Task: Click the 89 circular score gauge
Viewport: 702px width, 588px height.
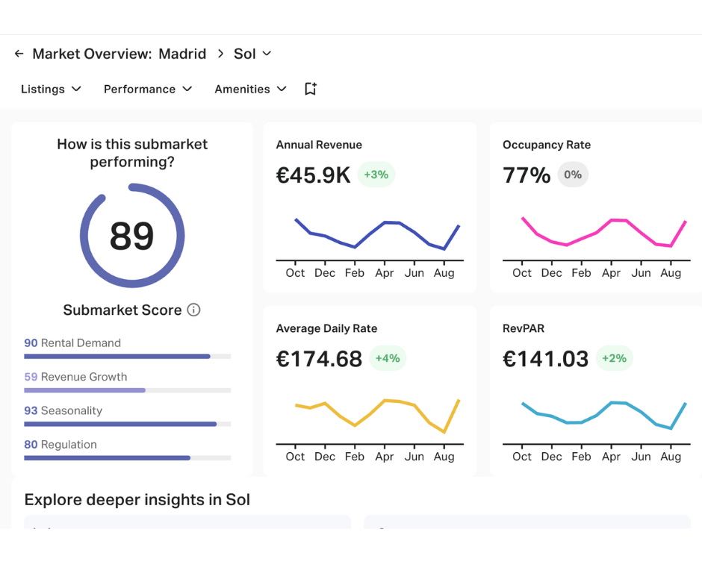Action: (132, 236)
